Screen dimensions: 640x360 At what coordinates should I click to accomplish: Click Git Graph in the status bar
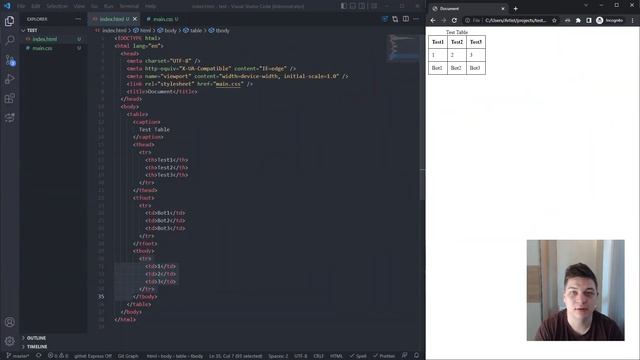click(x=128, y=356)
